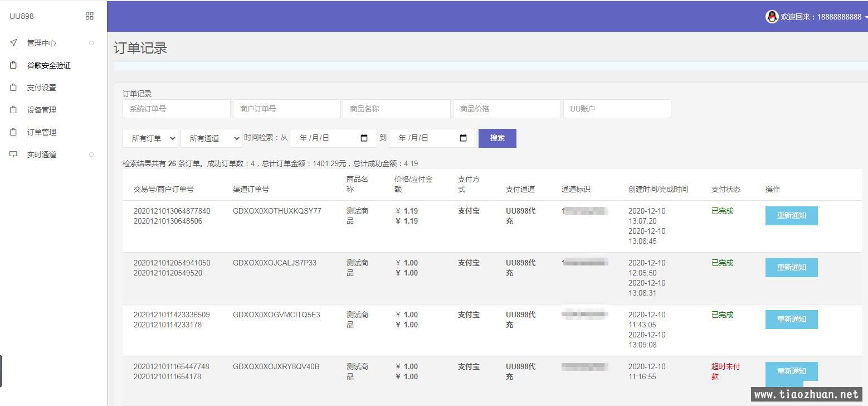Click the 渠道订单号 column header

click(251, 190)
